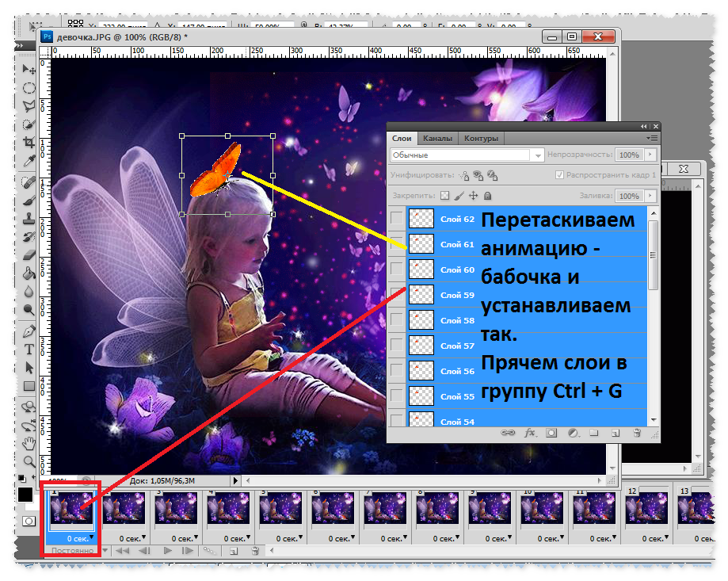Select the History Brush tool
This screenshot has width=728, height=581.
(29, 236)
